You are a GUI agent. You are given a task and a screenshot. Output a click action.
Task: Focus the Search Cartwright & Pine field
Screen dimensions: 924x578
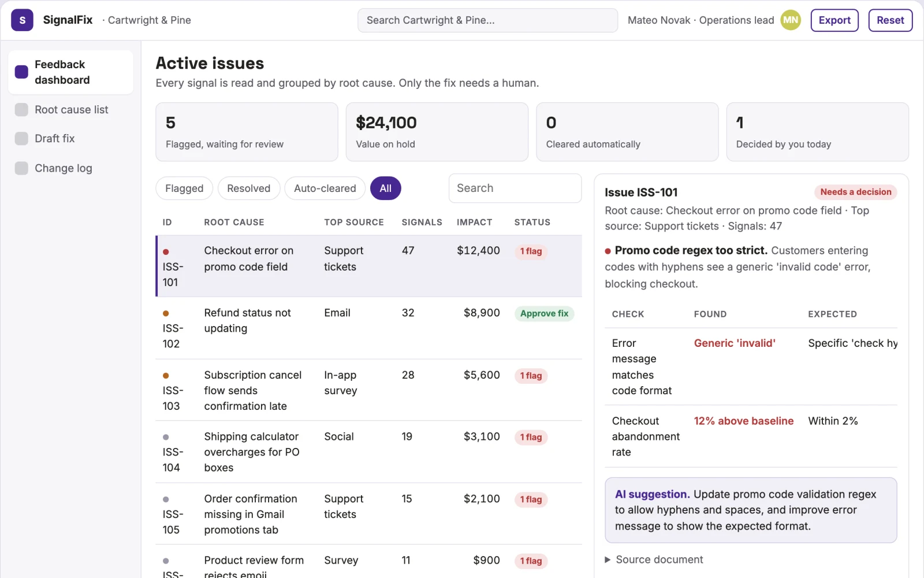pyautogui.click(x=487, y=20)
